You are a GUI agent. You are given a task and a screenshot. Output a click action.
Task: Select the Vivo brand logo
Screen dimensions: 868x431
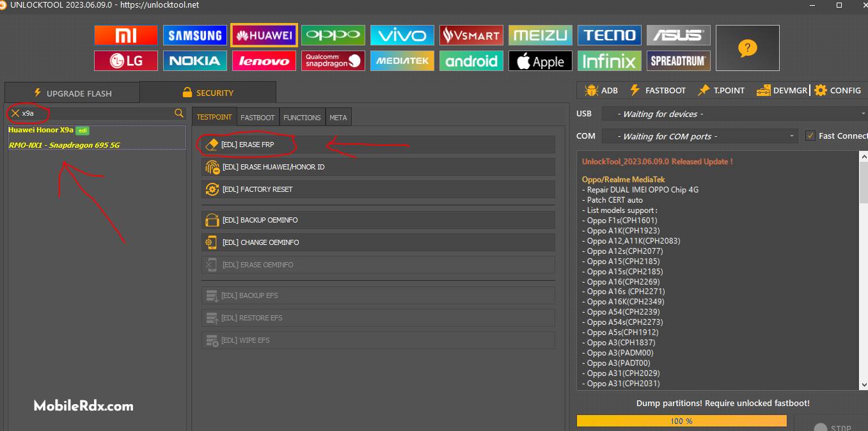pos(402,35)
